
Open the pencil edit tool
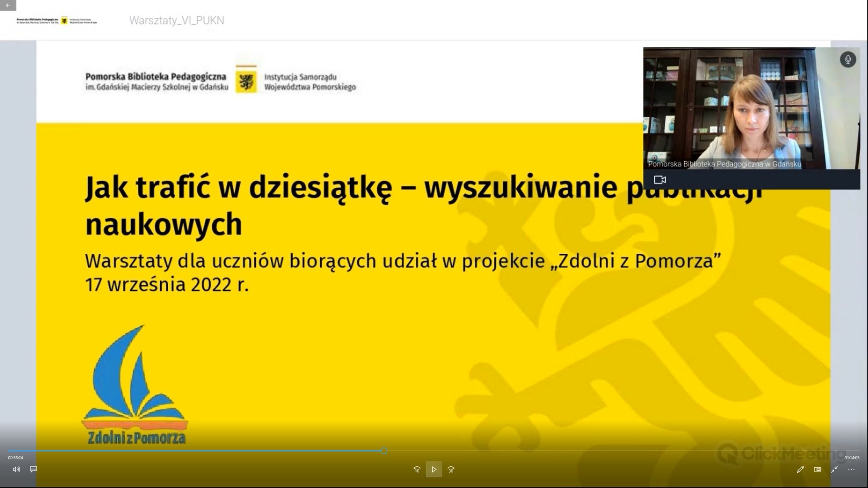(800, 469)
